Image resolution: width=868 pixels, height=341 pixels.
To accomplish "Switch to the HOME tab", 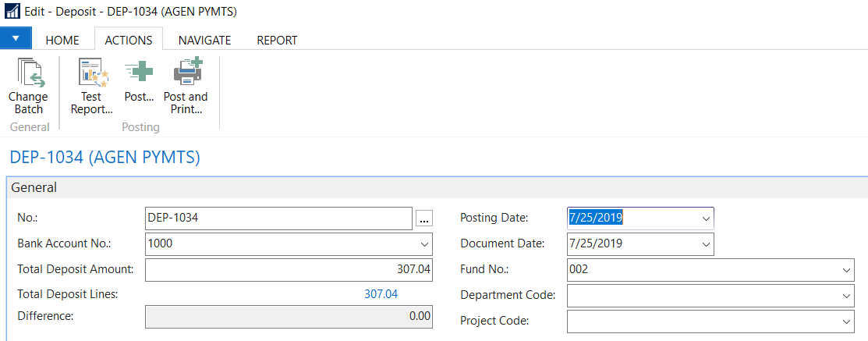I will point(62,40).
